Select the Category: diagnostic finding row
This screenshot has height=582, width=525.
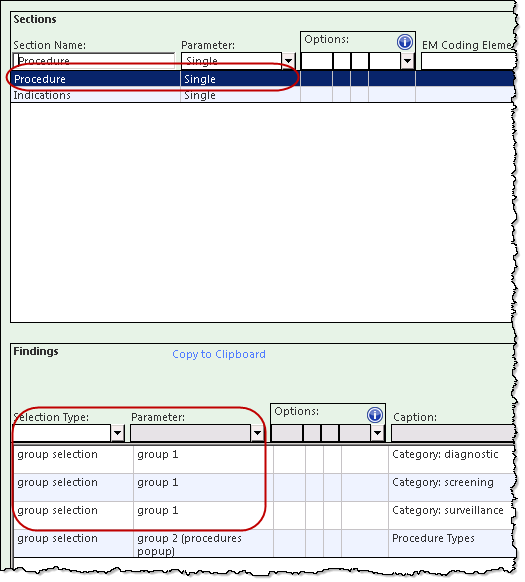pyautogui.click(x=265, y=459)
